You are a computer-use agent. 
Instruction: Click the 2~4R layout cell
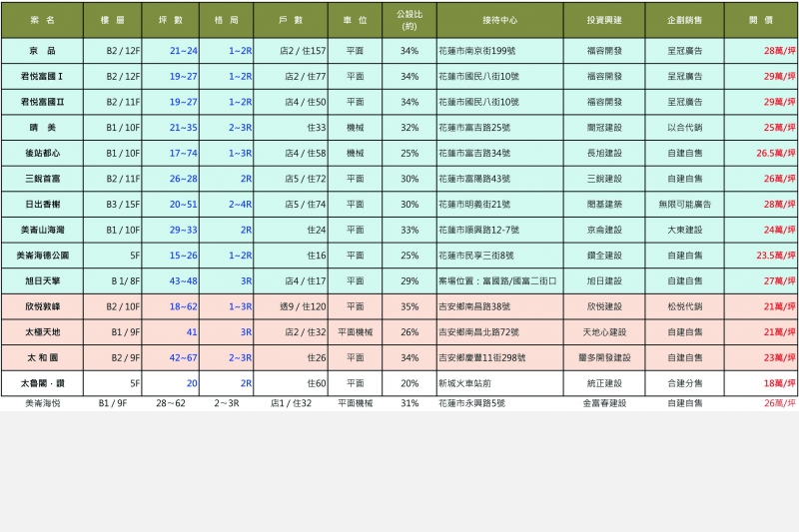tap(227, 205)
